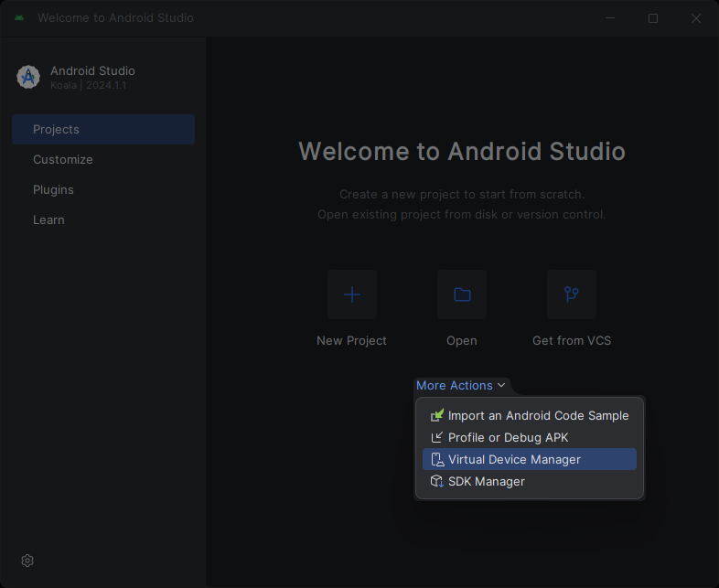Click the Koala | 2024.1.1 version text
Viewport: 719px width, 588px height.
pyautogui.click(x=89, y=85)
